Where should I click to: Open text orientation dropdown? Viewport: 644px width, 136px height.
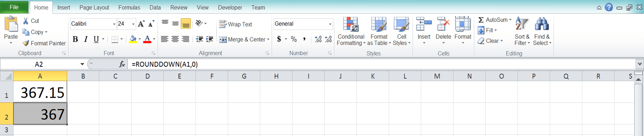[205, 23]
